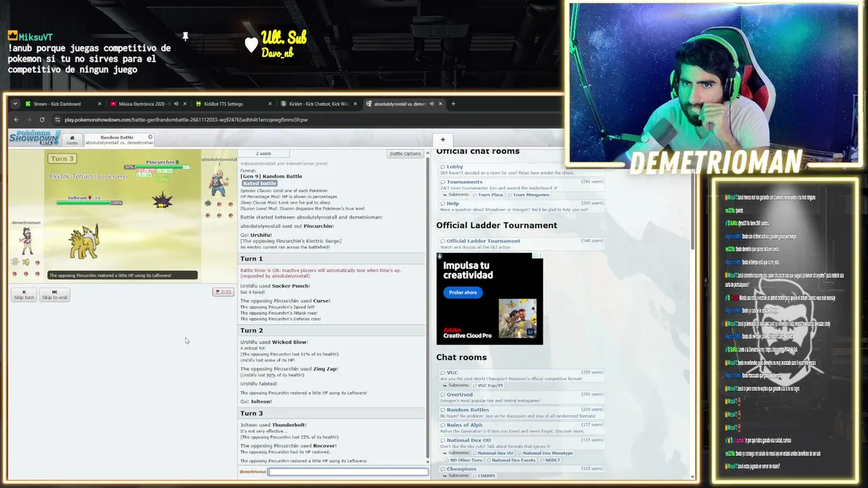Click the demetrioman trainer avatar
The width and height of the screenshot is (868, 488).
26,241
